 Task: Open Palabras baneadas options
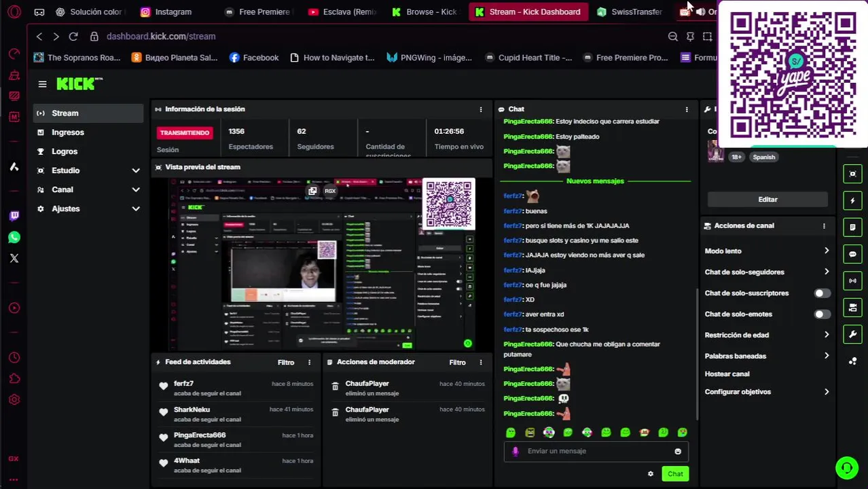(x=767, y=356)
